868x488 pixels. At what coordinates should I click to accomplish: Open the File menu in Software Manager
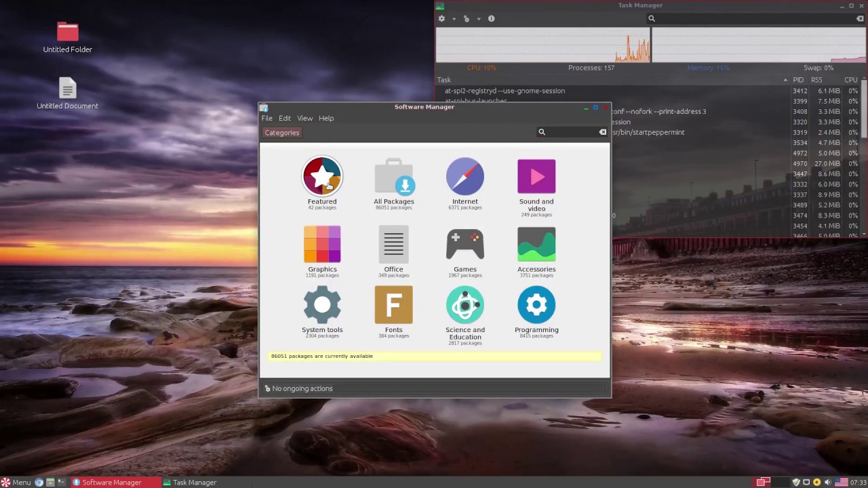[267, 118]
